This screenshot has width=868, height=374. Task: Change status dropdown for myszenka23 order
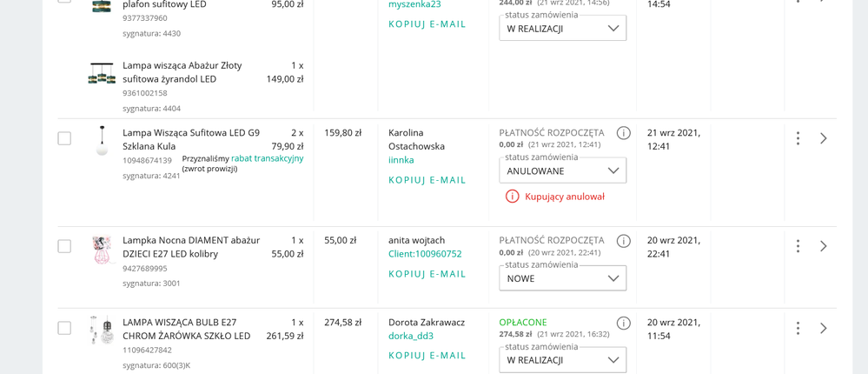pyautogui.click(x=562, y=29)
